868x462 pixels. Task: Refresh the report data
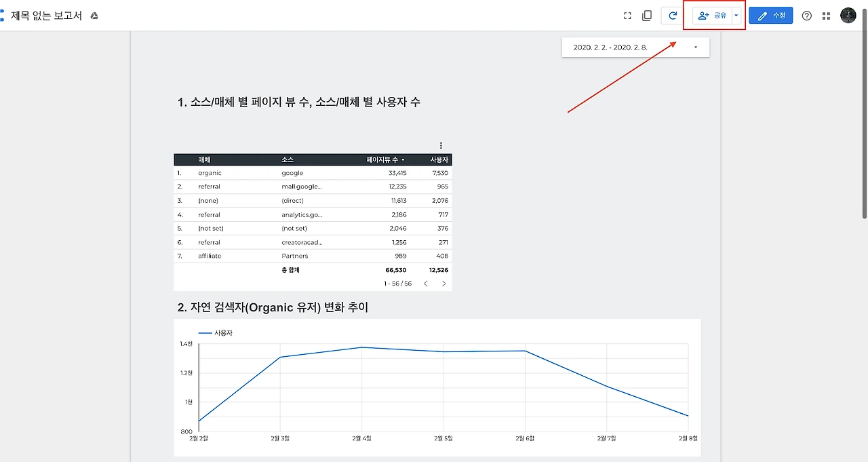pyautogui.click(x=673, y=16)
